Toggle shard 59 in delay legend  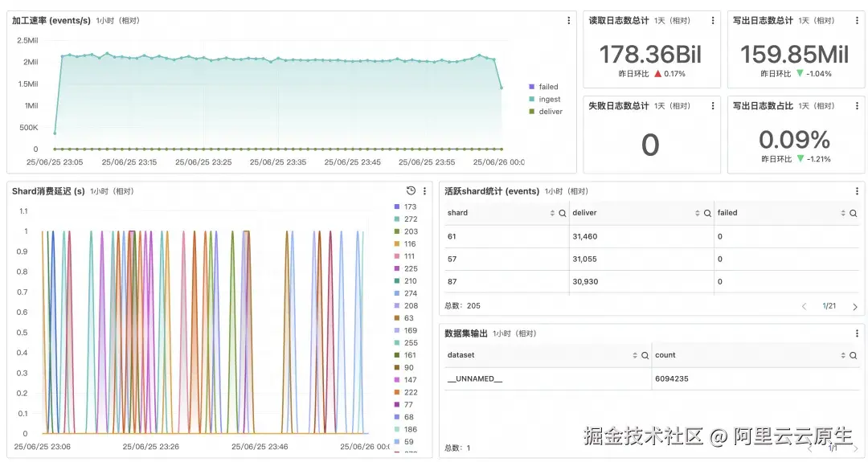404,442
